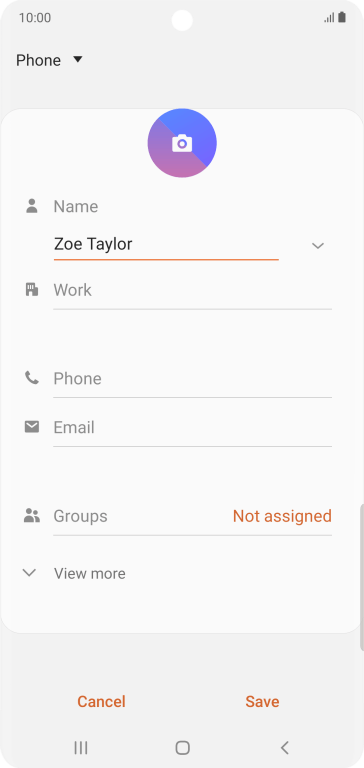Tap the camera icon to add photo
Image resolution: width=364 pixels, height=768 pixels.
point(182,143)
